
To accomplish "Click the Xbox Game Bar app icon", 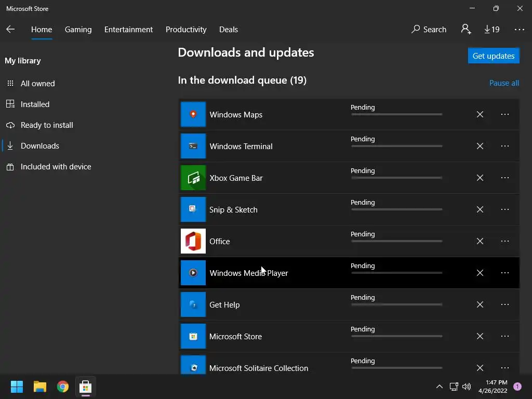I will [193, 178].
